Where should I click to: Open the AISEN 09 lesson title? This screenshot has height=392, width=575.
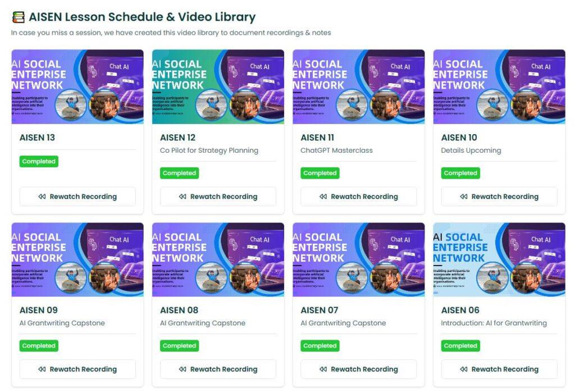pyautogui.click(x=39, y=310)
